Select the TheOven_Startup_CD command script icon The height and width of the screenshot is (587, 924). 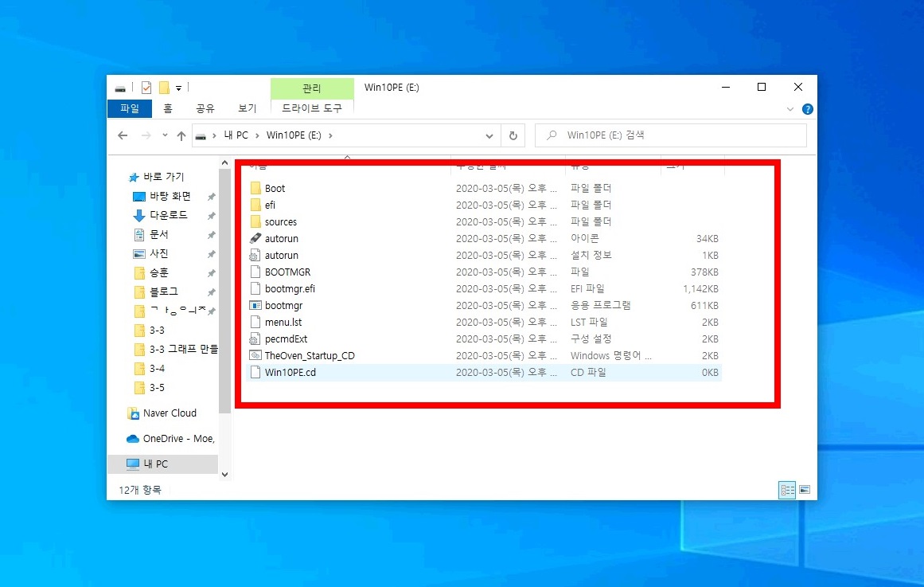pyautogui.click(x=255, y=355)
